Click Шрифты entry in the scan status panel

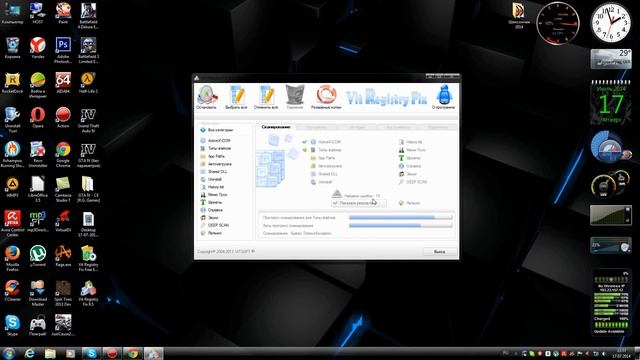(409, 158)
